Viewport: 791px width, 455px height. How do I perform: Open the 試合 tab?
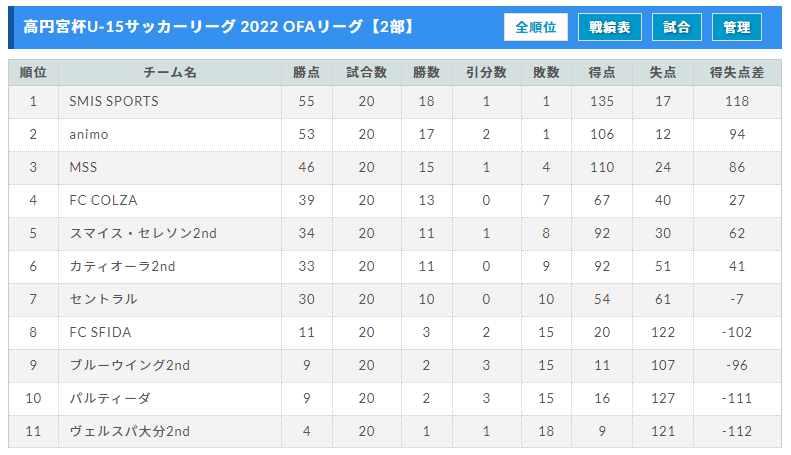[676, 27]
